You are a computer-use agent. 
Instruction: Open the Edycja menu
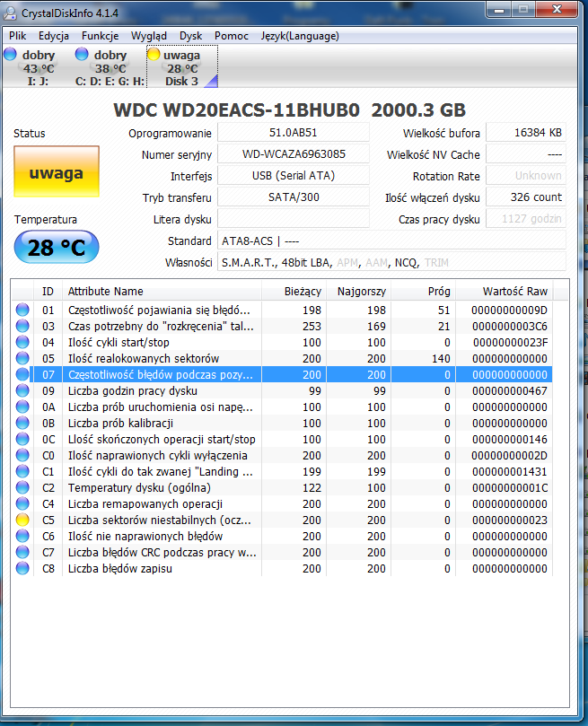coord(54,36)
